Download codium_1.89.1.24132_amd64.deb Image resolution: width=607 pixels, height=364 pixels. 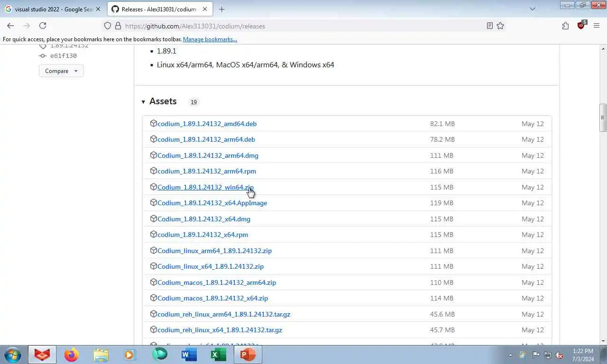(x=207, y=124)
